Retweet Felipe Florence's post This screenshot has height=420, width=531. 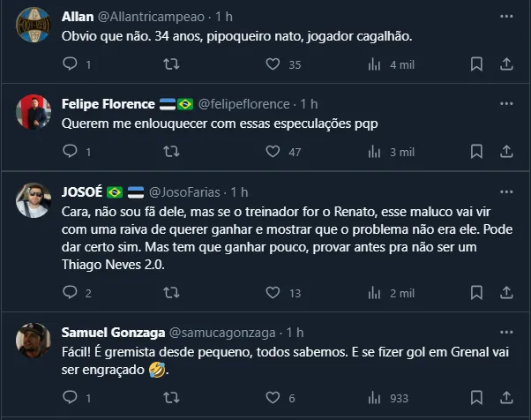(173, 152)
